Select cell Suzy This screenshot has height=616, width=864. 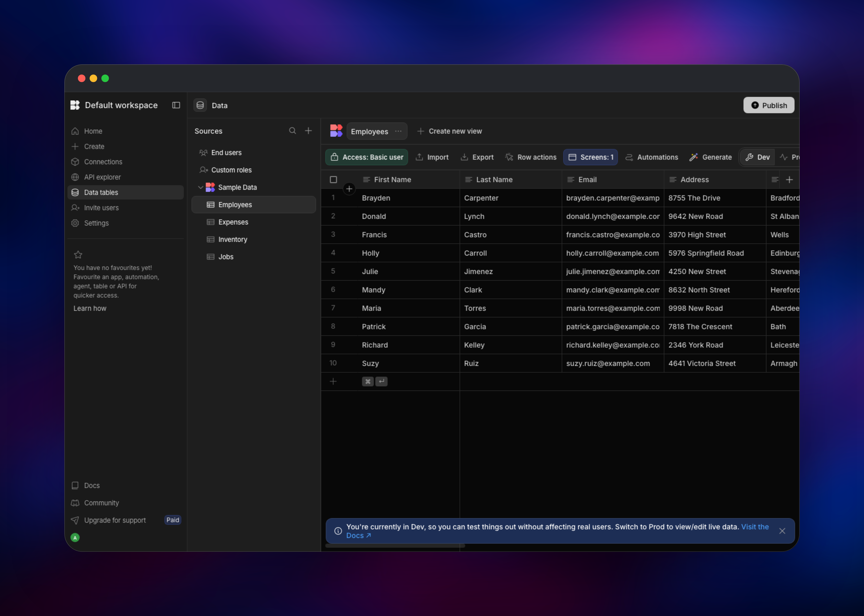point(409,364)
